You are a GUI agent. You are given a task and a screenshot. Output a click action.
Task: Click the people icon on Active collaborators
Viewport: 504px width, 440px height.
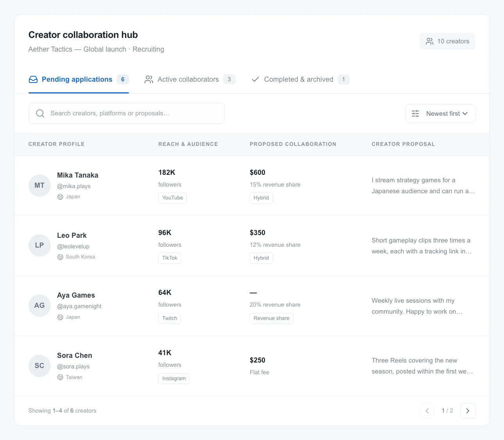(149, 79)
